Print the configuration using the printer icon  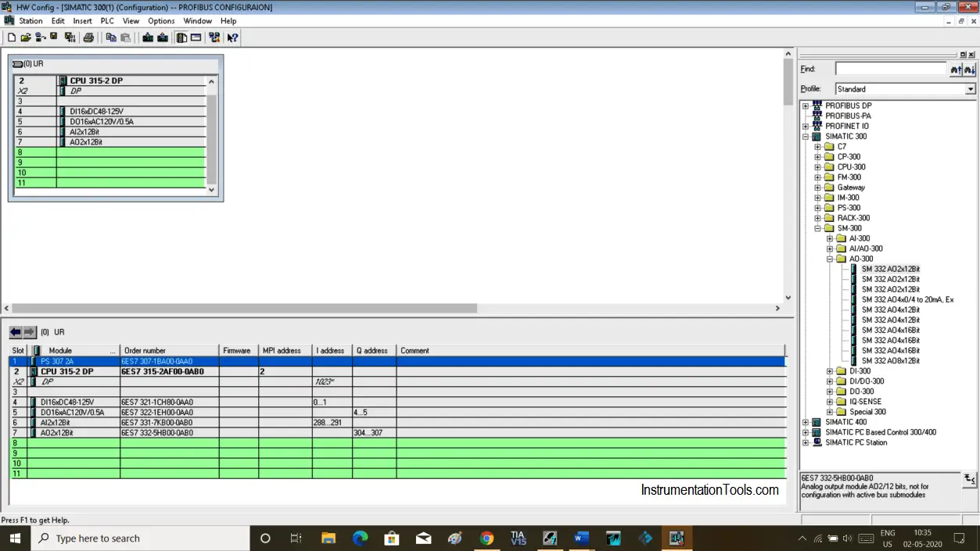pyautogui.click(x=88, y=38)
